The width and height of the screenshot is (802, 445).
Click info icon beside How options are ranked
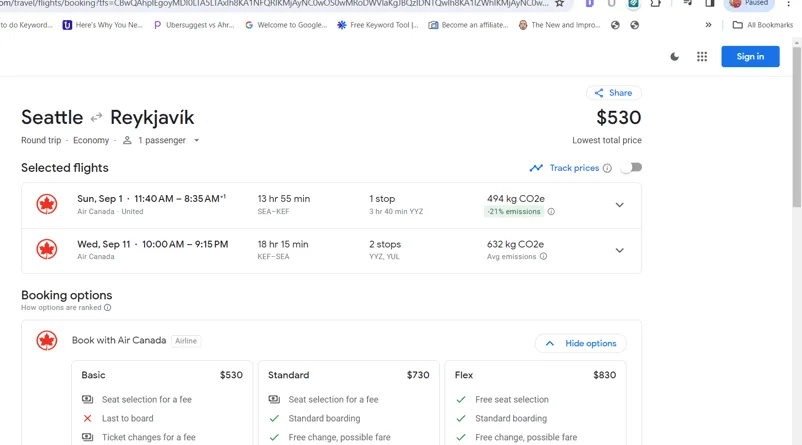[x=107, y=308]
